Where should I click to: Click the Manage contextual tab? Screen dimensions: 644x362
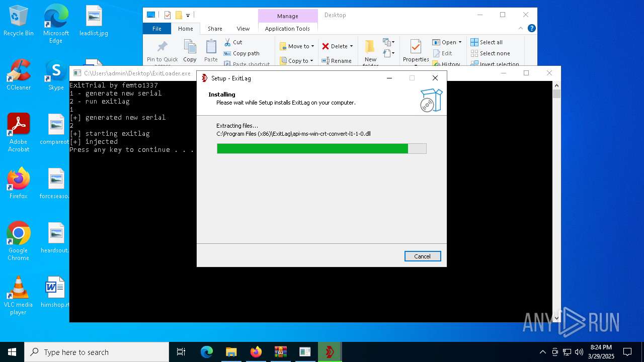tap(288, 16)
